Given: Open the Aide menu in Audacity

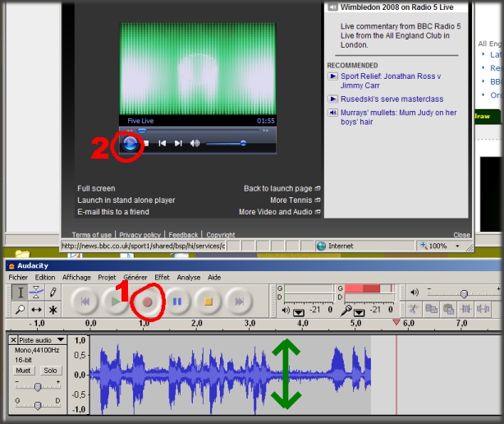Looking at the screenshot, I should pyautogui.click(x=214, y=277).
